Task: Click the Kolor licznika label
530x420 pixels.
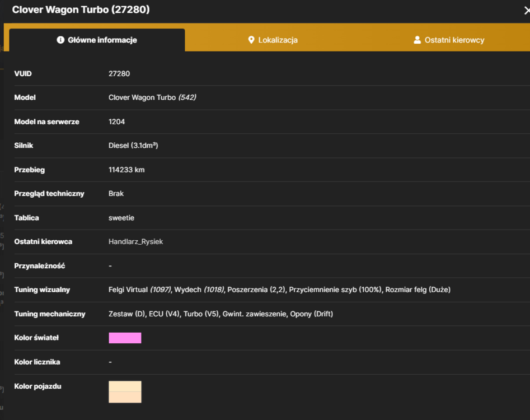Action: (x=37, y=362)
